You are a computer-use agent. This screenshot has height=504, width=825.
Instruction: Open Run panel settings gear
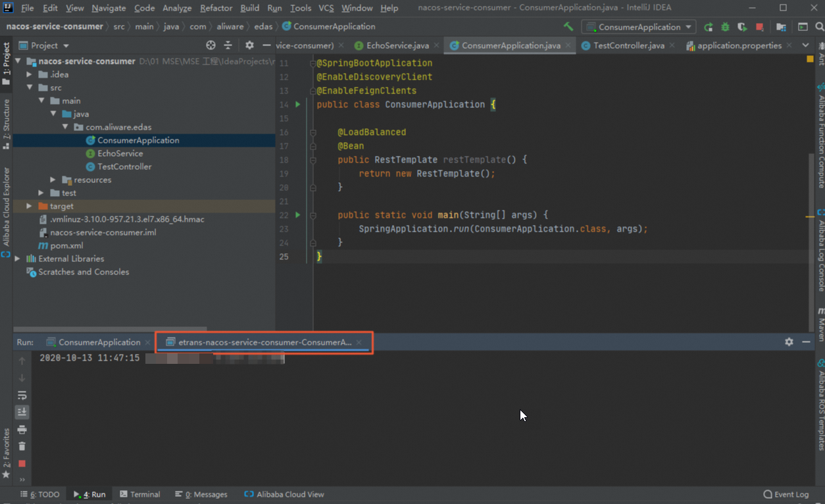789,342
